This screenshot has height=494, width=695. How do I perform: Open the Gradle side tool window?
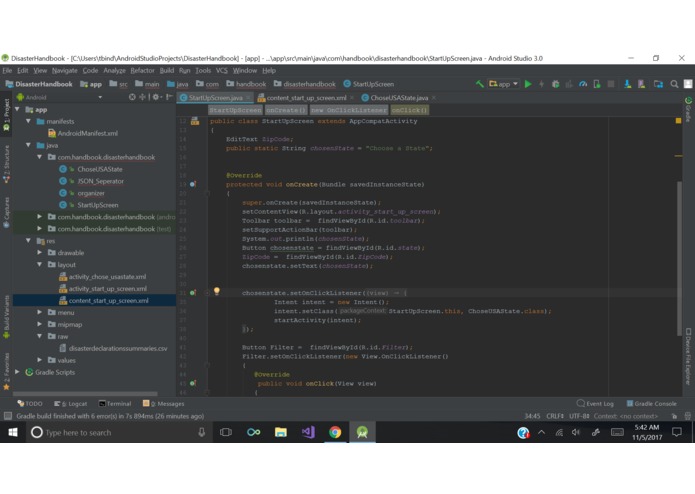click(688, 109)
